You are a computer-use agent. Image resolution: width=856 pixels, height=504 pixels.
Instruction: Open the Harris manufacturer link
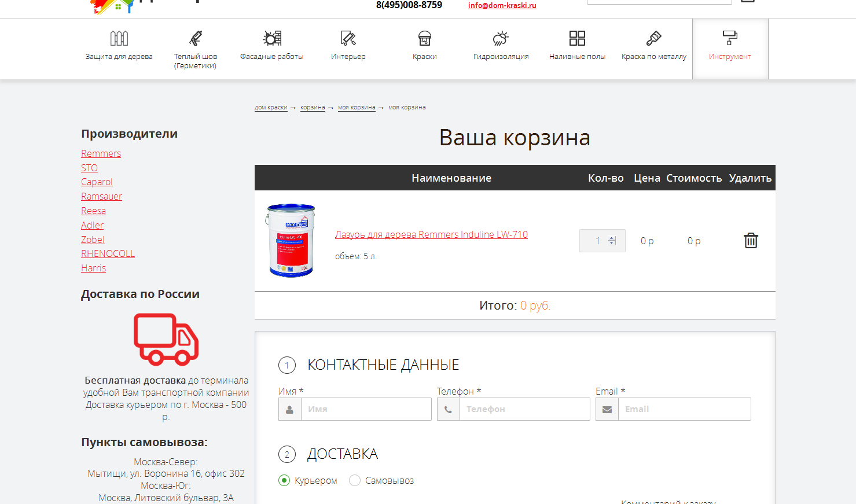(94, 268)
